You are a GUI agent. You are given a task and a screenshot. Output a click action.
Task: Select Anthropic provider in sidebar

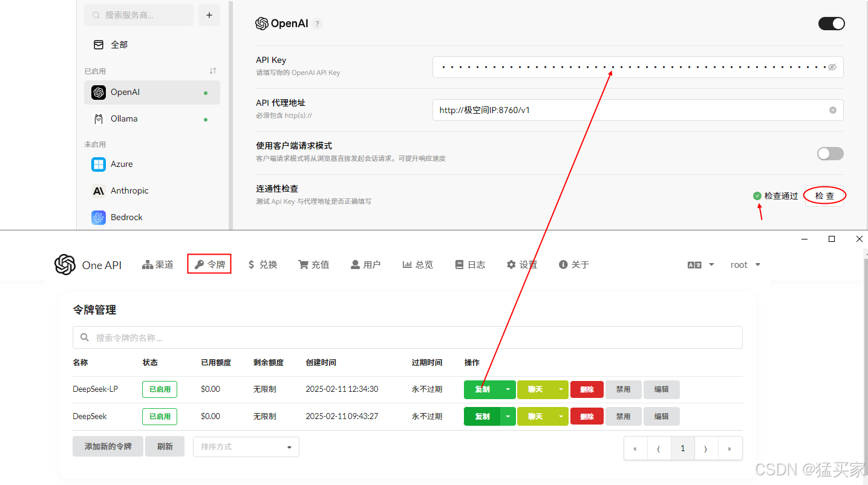152,191
